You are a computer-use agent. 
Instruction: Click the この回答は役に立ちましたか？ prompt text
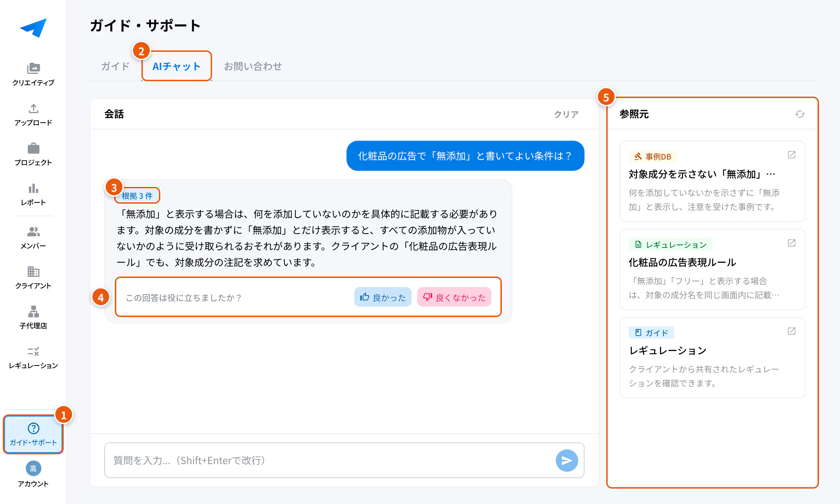pos(184,297)
